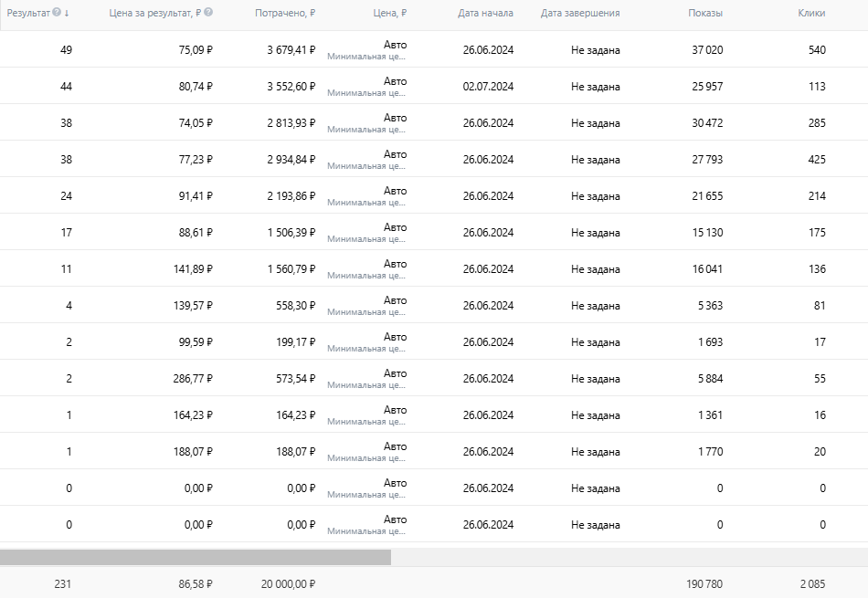Click the 37 020 impressions cell
This screenshot has width=868, height=598.
click(x=707, y=50)
